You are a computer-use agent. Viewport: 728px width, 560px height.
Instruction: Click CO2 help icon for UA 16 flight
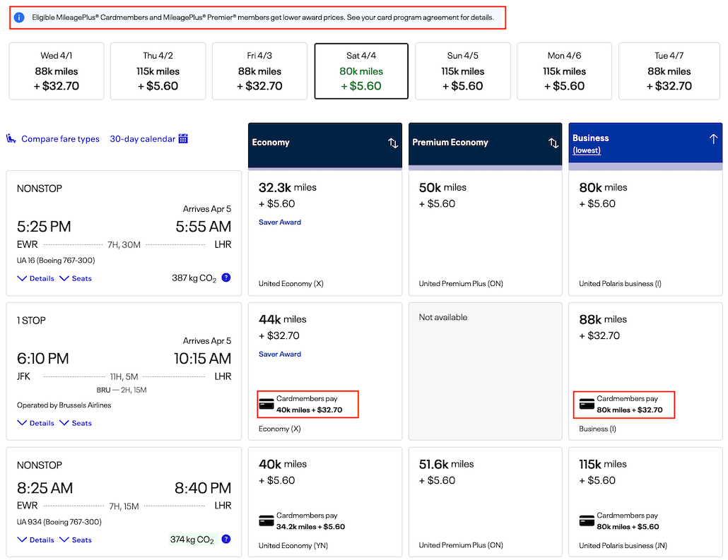(226, 278)
